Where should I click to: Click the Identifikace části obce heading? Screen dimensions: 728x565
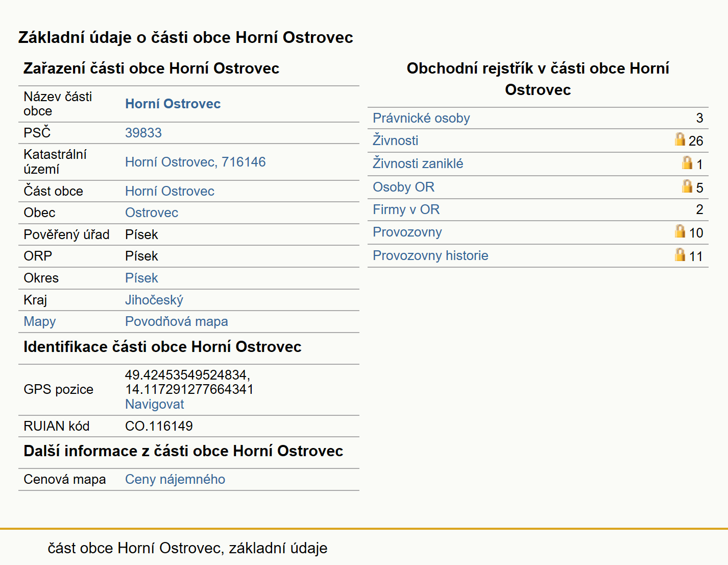pyautogui.click(x=163, y=347)
